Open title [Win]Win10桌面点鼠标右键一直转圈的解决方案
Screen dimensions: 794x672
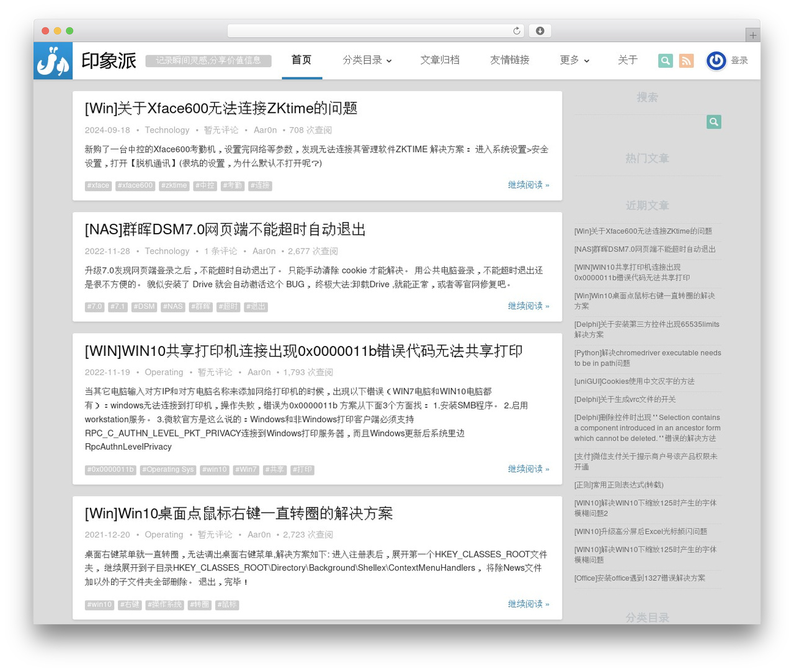pyautogui.click(x=239, y=513)
